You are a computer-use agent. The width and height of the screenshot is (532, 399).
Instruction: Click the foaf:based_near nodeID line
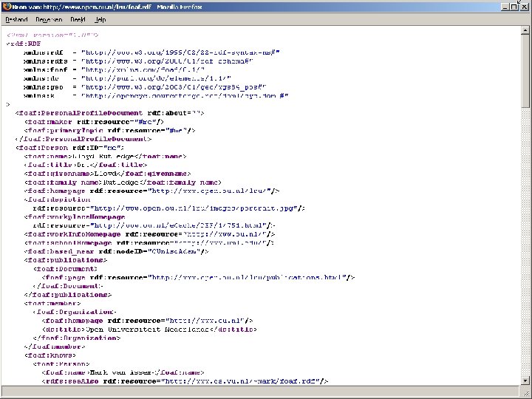point(116,251)
